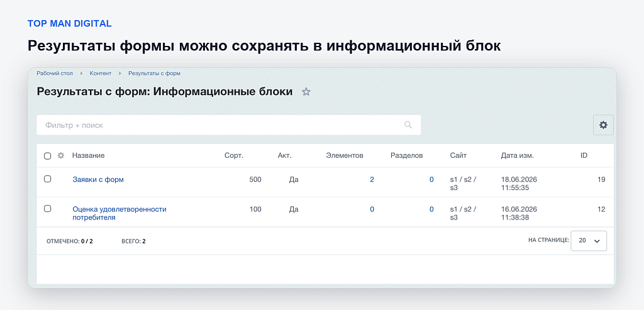Expand arrow after 'Контент' breadcrumb
The width and height of the screenshot is (644, 310).
[x=120, y=73]
